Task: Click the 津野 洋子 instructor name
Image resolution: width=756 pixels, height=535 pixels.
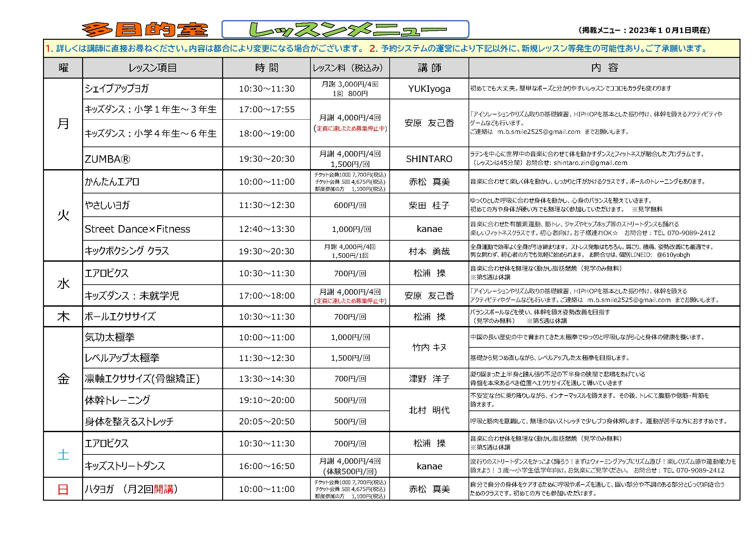Action: tap(429, 379)
